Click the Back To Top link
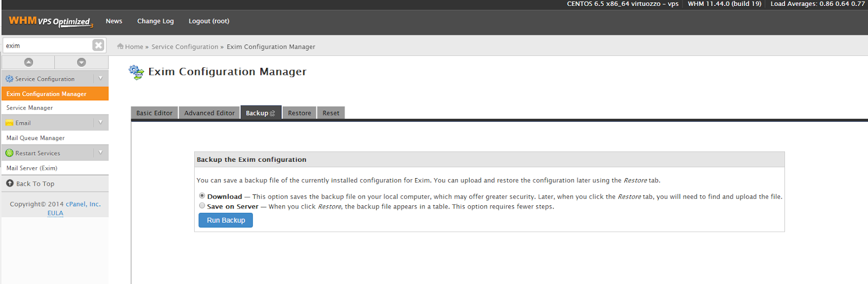 pyautogui.click(x=35, y=184)
